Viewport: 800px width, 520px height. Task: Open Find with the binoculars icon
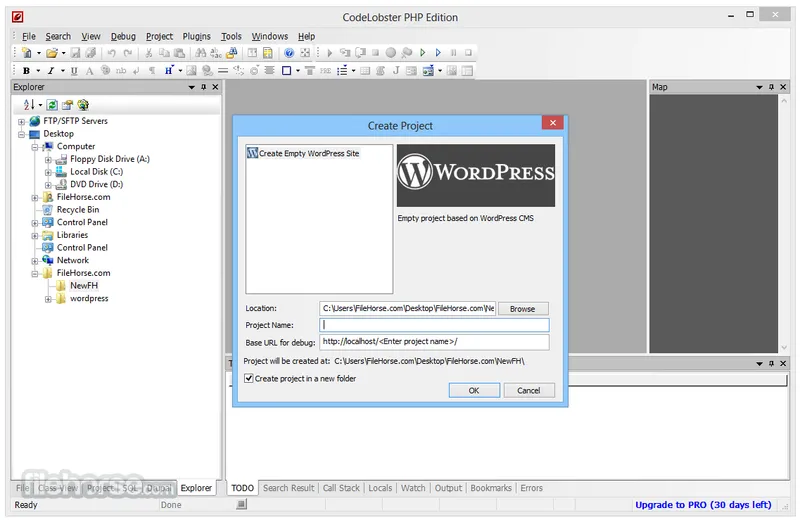201,53
